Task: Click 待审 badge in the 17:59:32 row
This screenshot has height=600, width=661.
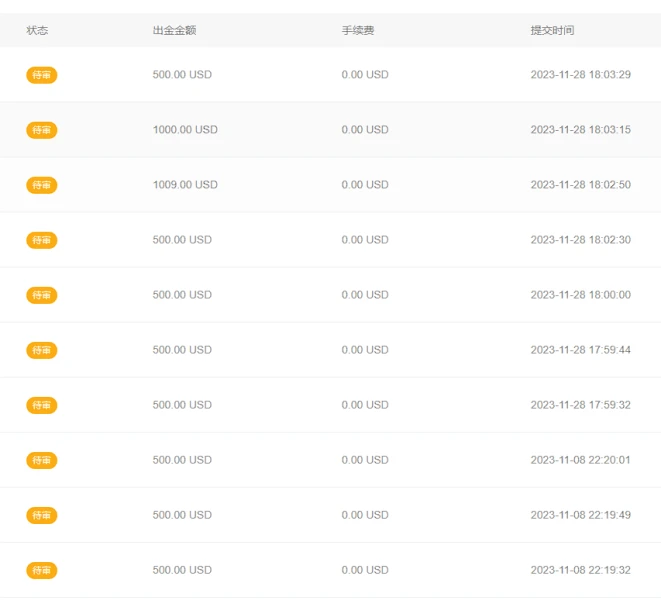Action: (x=42, y=405)
